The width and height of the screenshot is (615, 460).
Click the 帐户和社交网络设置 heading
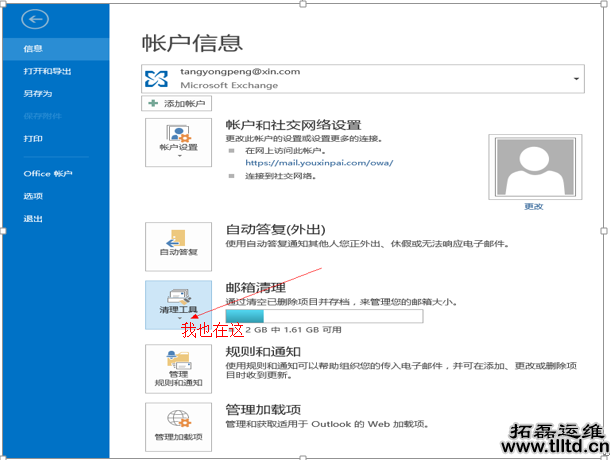point(293,125)
